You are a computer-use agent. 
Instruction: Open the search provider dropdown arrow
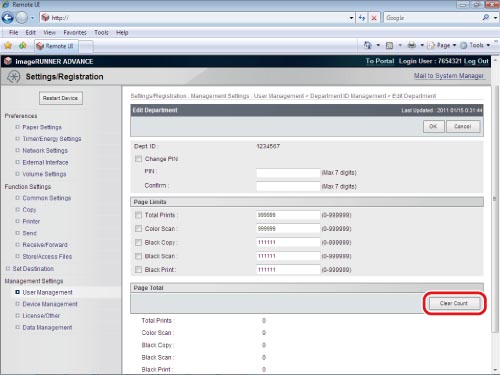495,18
